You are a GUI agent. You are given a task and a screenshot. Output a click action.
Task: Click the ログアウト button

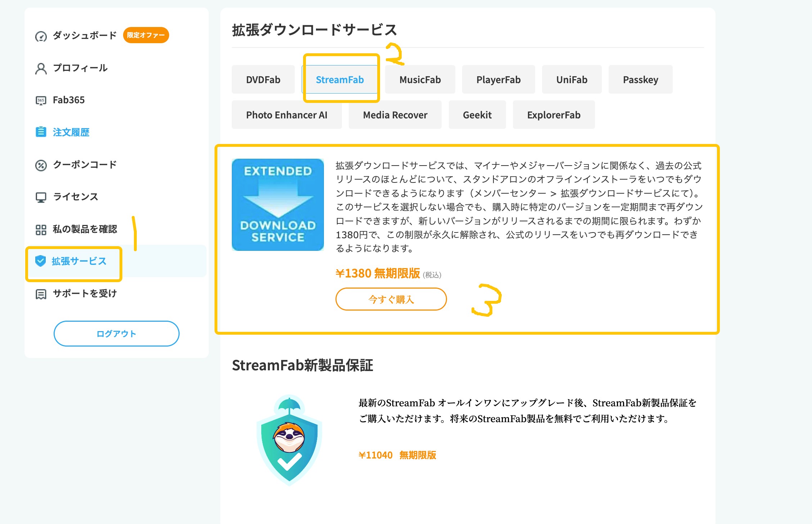[x=117, y=334]
